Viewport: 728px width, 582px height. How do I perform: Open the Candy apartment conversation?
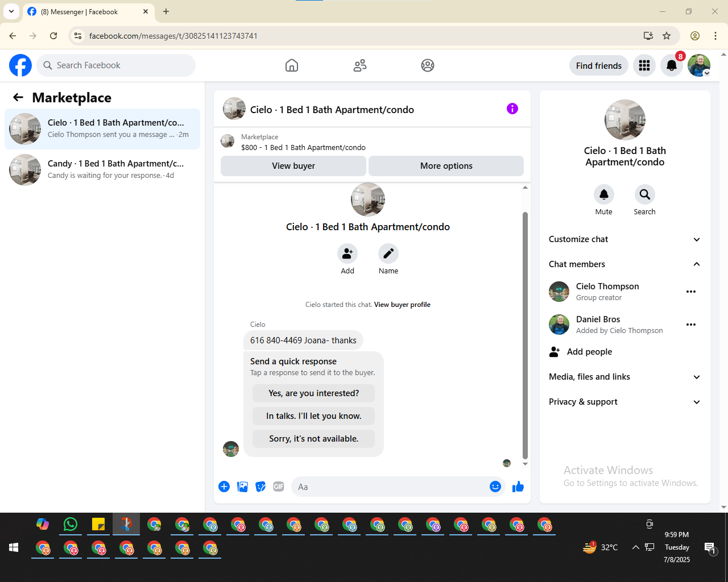[102, 170]
